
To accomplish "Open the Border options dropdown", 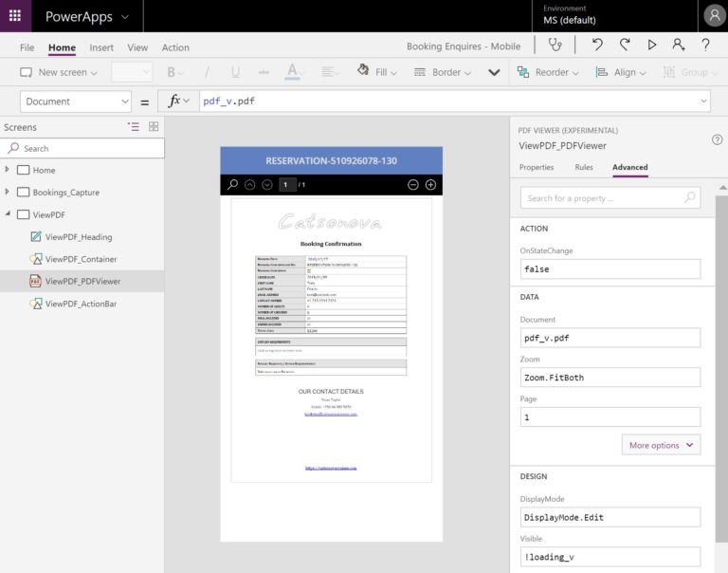I will pyautogui.click(x=442, y=72).
